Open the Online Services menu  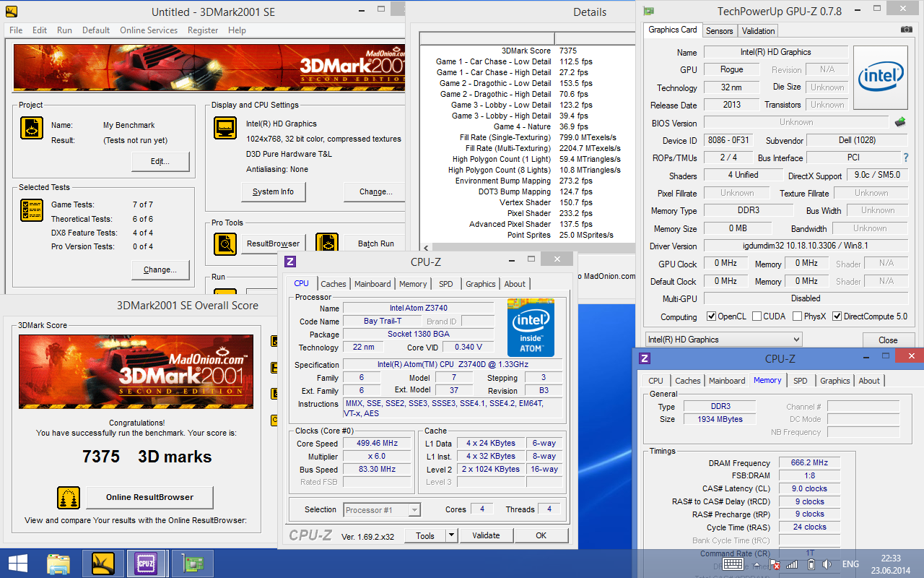click(149, 30)
